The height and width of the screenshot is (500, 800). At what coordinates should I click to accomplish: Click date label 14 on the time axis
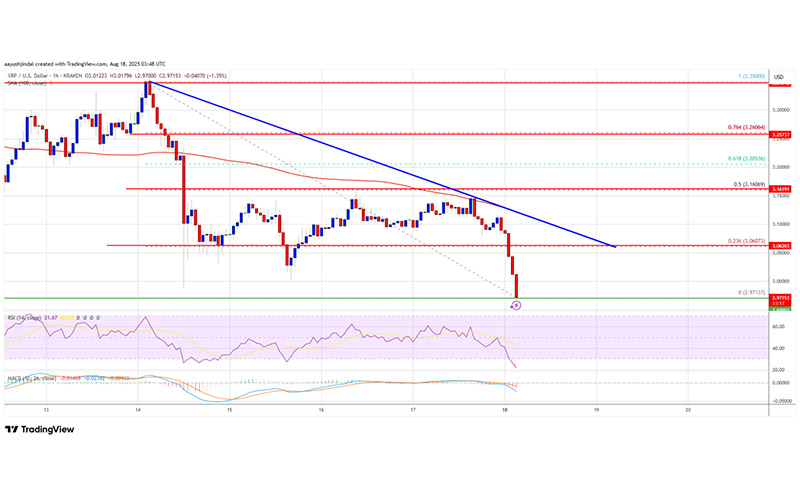[138, 410]
